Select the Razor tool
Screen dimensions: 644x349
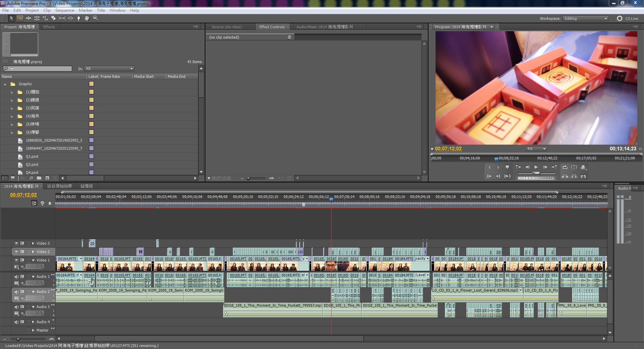pyautogui.click(x=54, y=18)
